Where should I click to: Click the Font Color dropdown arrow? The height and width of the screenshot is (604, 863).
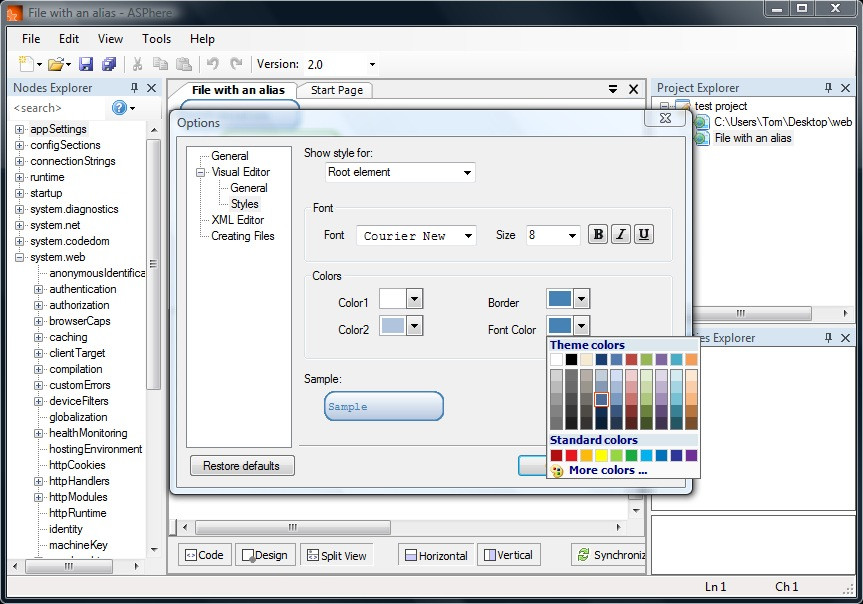click(x=582, y=326)
